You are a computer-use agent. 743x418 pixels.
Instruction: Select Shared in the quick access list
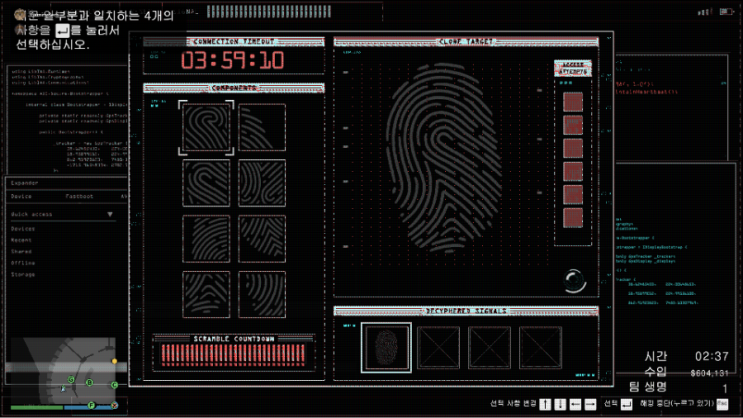click(x=21, y=252)
